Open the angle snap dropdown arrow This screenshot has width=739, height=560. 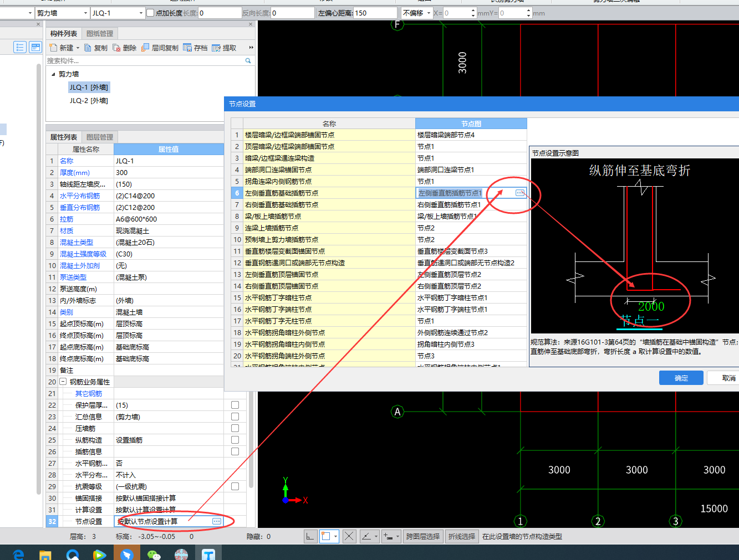point(376,536)
